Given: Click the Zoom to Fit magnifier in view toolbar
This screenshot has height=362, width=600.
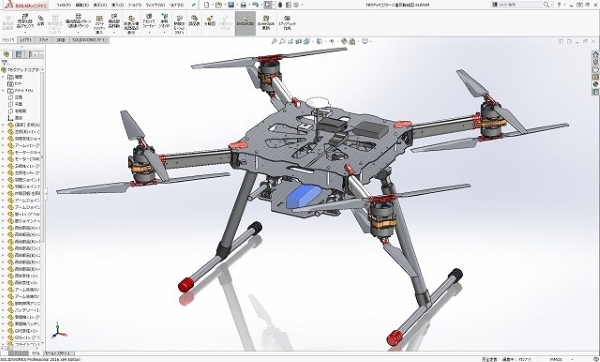Looking at the screenshot, I should pyautogui.click(x=274, y=41).
